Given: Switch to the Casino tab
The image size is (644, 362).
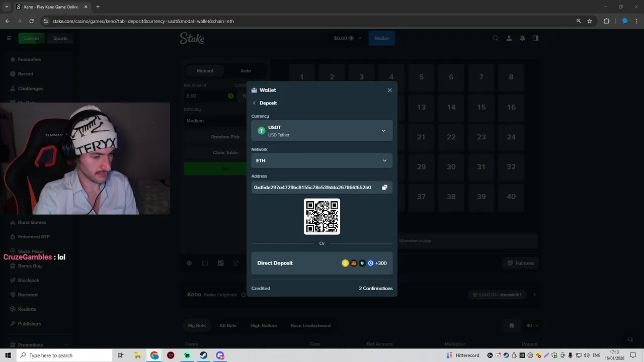Looking at the screenshot, I should [x=31, y=38].
